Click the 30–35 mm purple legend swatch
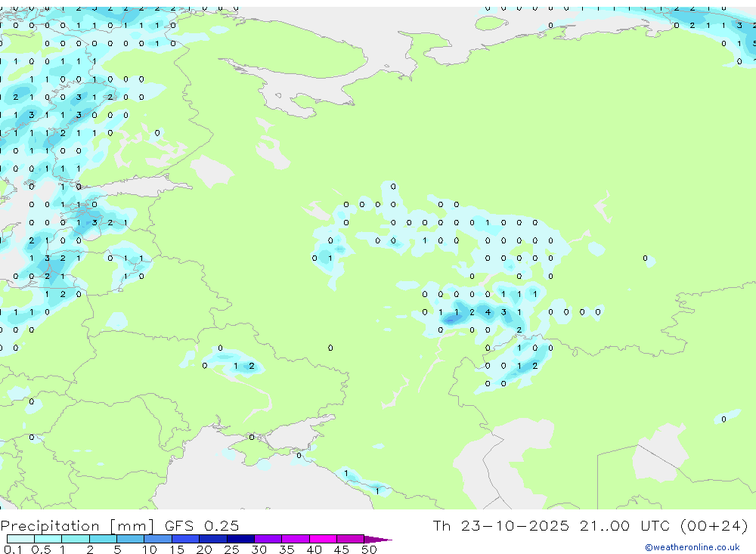The width and height of the screenshot is (756, 554). (268, 539)
